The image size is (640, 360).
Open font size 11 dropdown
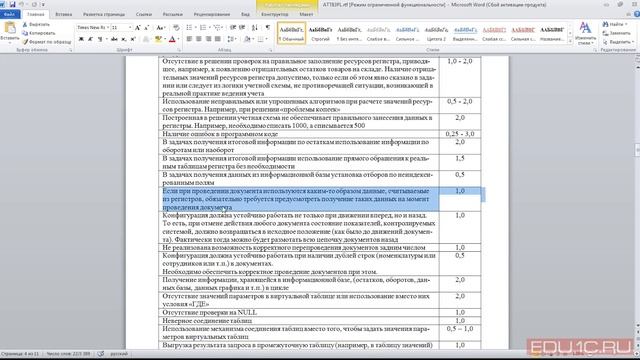(x=130, y=27)
